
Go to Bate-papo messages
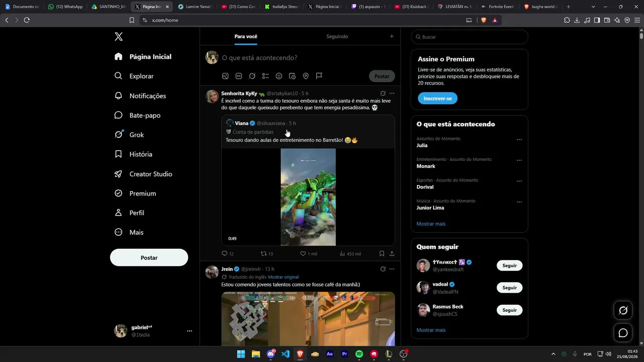pyautogui.click(x=137, y=115)
